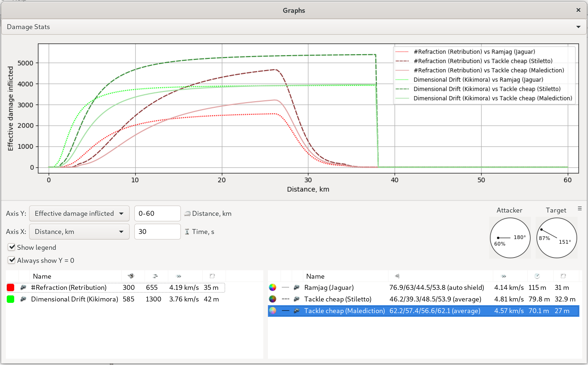Click the 115 m signature value of Jaguar
The image size is (588, 365).
point(537,287)
